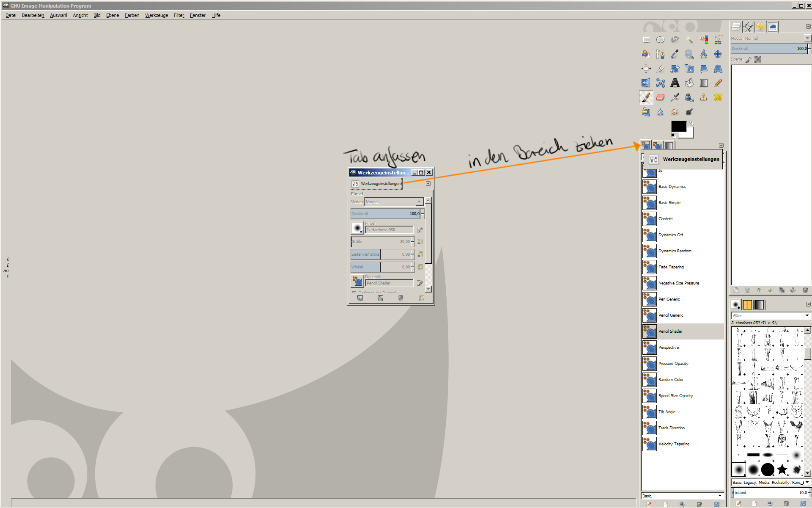Activate the Zoom magnifier tool
Viewport: 812px width, 508px height.
[689, 54]
